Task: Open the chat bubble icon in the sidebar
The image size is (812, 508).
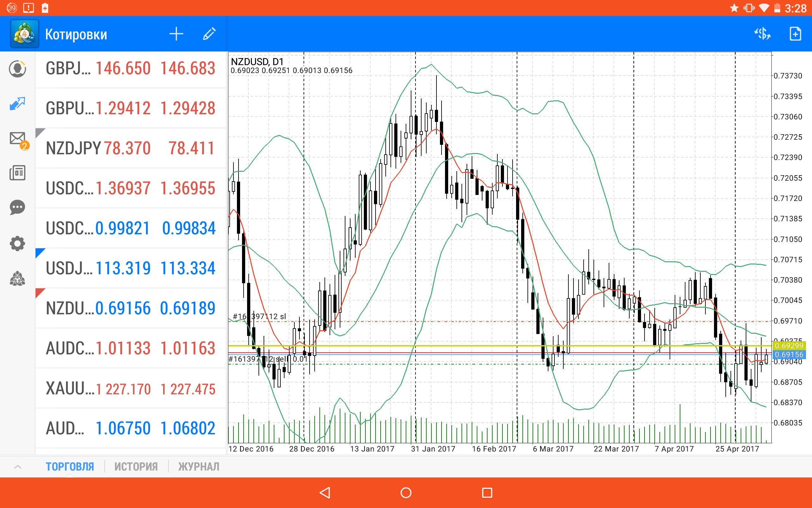Action: click(17, 208)
